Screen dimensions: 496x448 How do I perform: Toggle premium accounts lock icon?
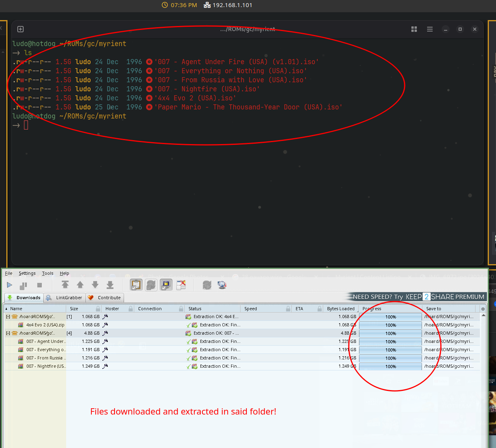pos(166,285)
